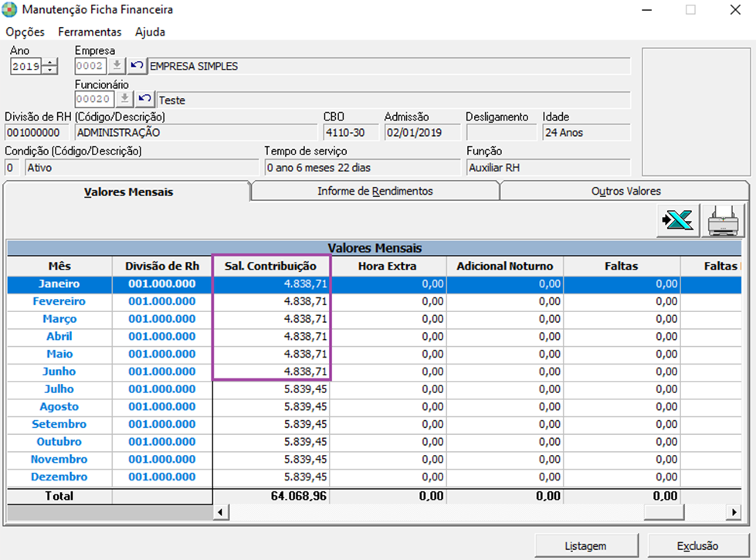Click the CBO field 4110-30
Screen dimensions: 756x560
coord(351,133)
